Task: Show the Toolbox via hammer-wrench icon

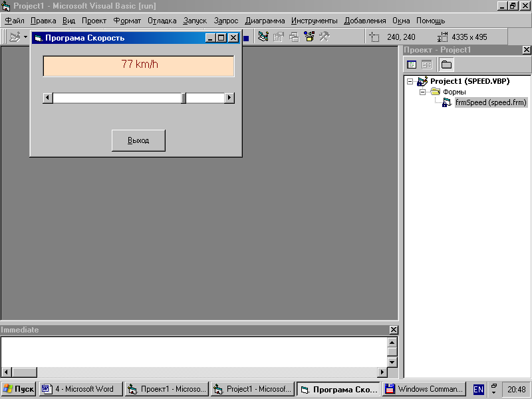Action: click(x=325, y=37)
